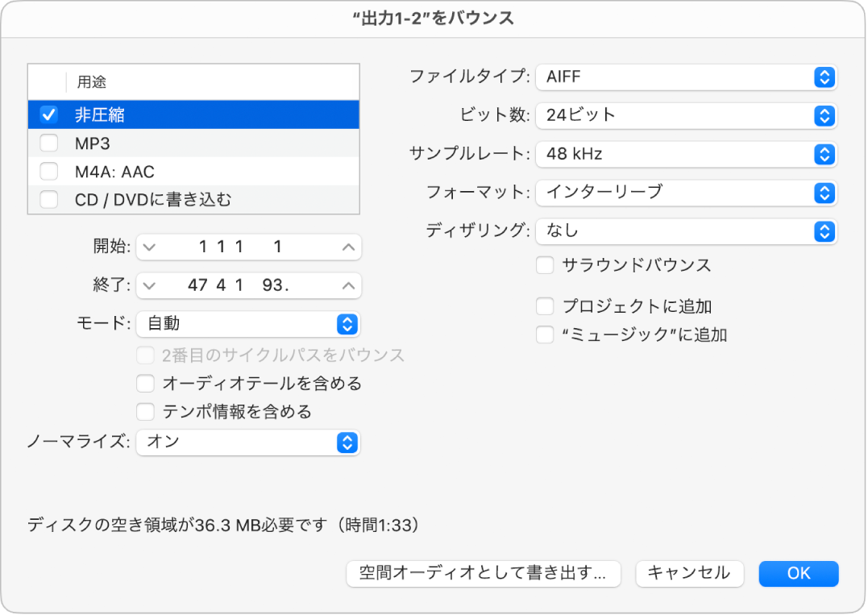
Task: Enable the MP3 bounce destination
Action: coord(49,142)
